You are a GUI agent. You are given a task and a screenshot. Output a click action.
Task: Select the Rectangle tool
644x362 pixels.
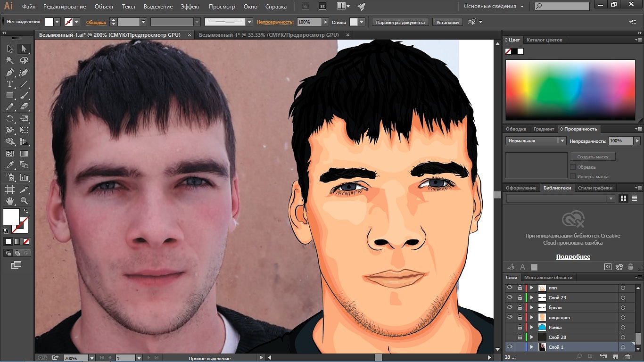pos(9,96)
